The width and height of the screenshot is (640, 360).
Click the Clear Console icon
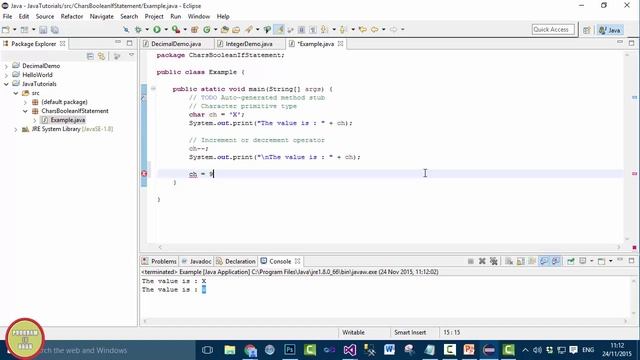[x=509, y=261]
